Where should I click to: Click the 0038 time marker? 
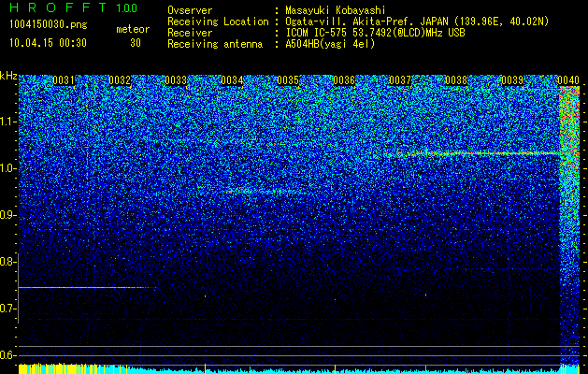point(456,80)
